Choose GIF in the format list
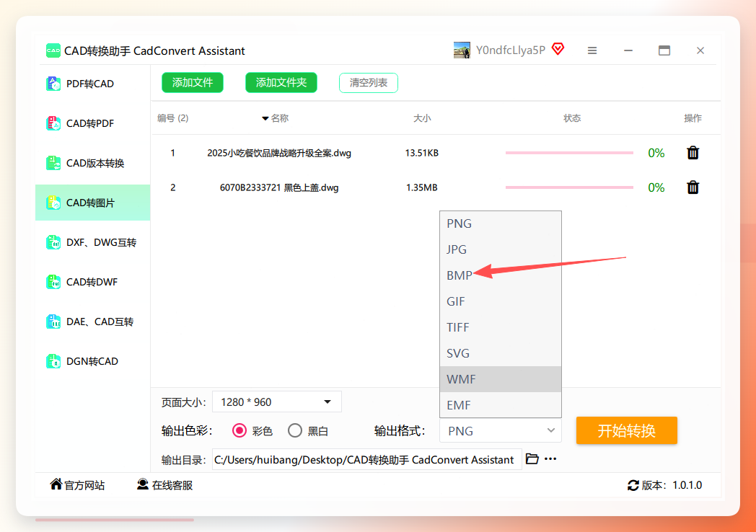The image size is (756, 532). tap(501, 301)
